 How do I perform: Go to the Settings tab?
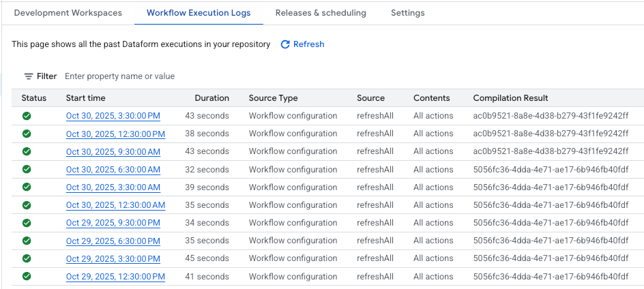[x=407, y=13]
